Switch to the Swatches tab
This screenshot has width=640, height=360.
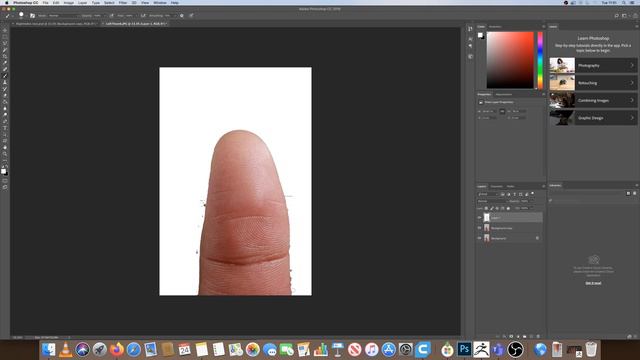[495, 27]
